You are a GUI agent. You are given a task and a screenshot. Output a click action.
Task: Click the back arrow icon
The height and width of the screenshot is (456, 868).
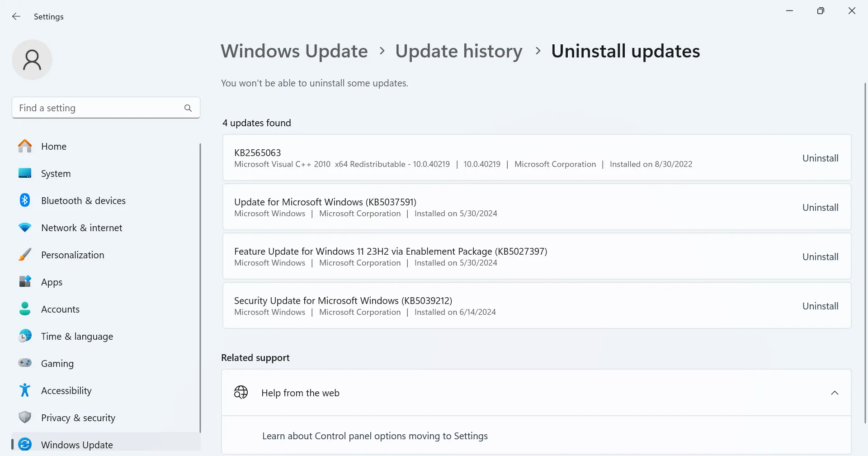16,16
